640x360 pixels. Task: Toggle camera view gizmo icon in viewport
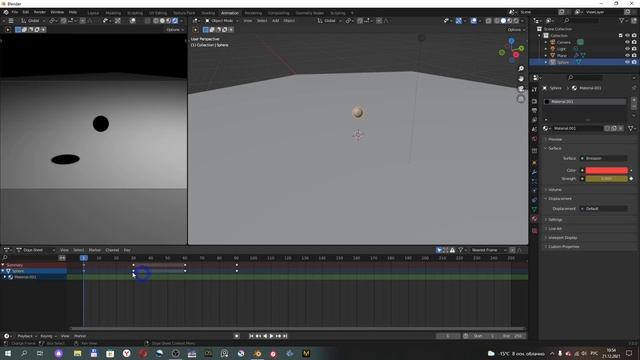pyautogui.click(x=521, y=89)
